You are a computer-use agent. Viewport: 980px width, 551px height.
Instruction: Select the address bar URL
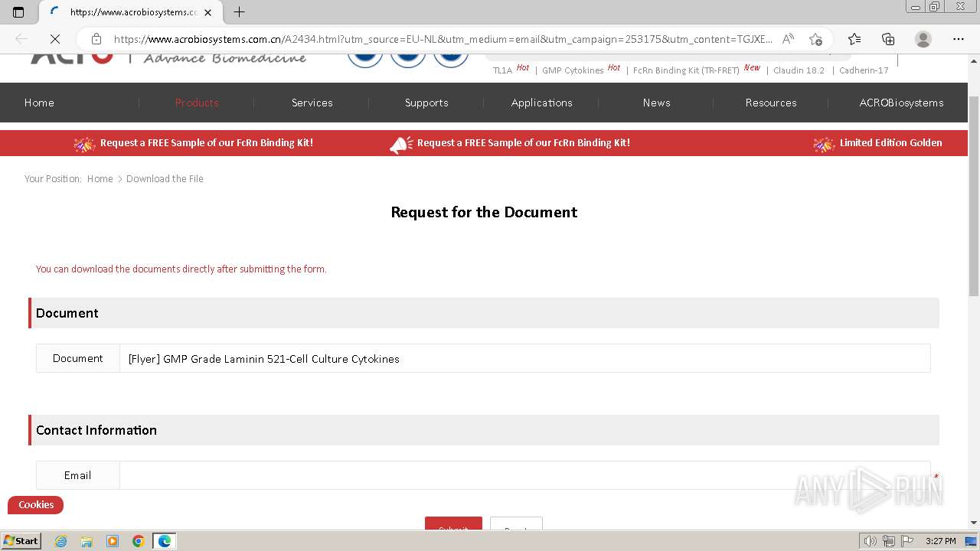443,39
